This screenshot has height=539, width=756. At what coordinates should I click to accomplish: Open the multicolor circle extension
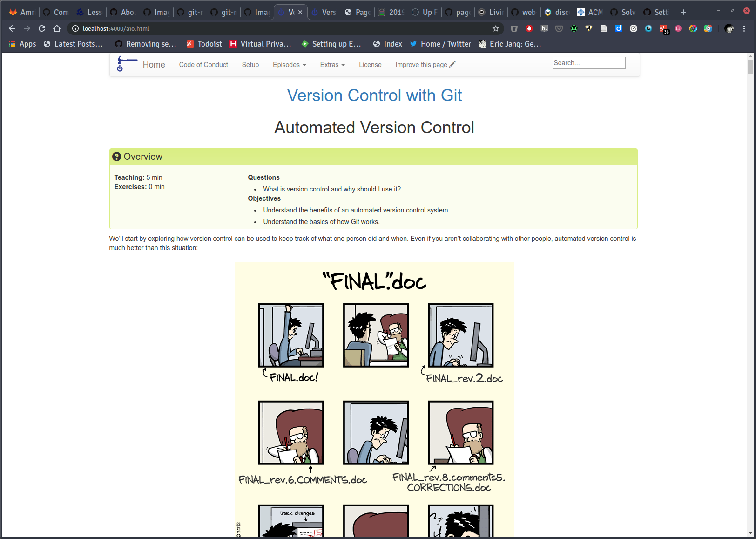click(x=693, y=28)
